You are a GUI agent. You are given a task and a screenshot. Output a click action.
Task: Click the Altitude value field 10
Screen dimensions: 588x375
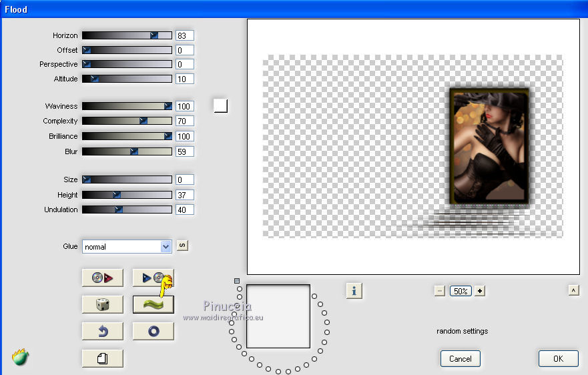(184, 79)
